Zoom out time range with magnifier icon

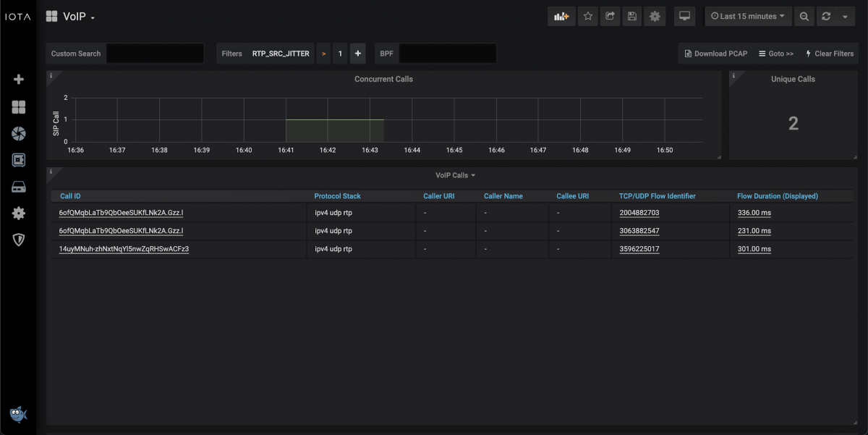(804, 16)
